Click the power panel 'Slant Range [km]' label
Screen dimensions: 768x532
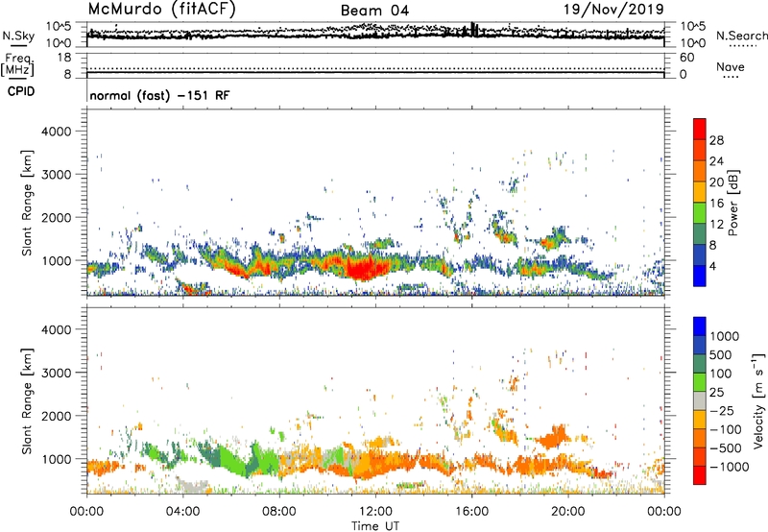pyautogui.click(x=28, y=203)
